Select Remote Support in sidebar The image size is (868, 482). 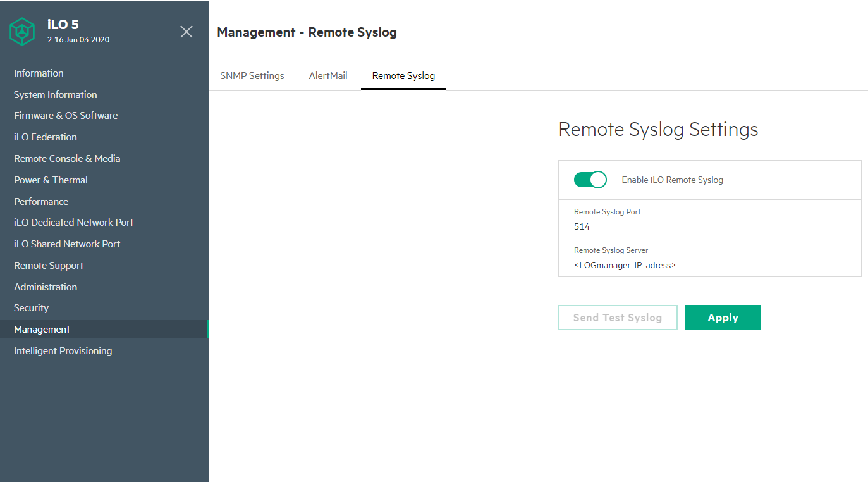(x=49, y=266)
